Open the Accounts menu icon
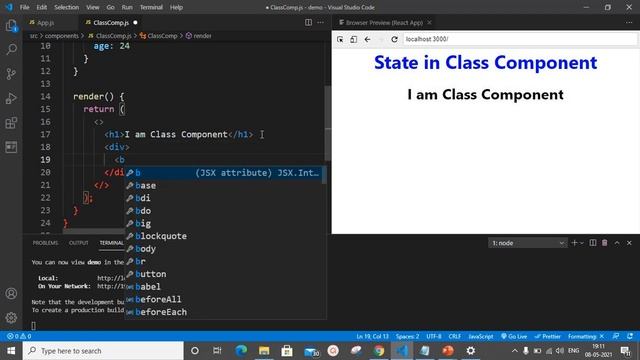This screenshot has height=360, width=640. (11, 293)
